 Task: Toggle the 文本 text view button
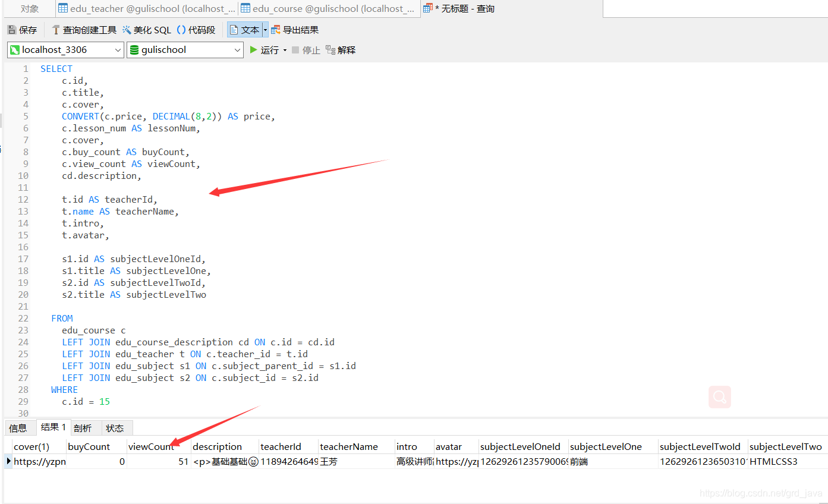[x=244, y=30]
